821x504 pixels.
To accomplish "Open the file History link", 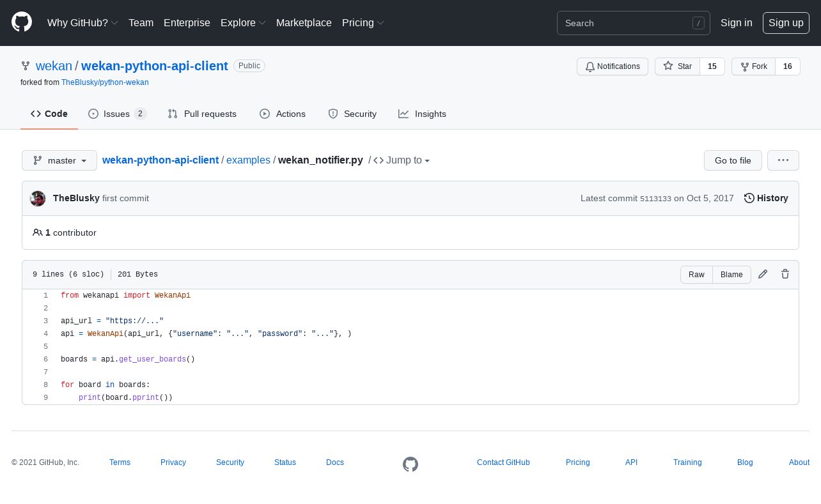I will [x=766, y=198].
